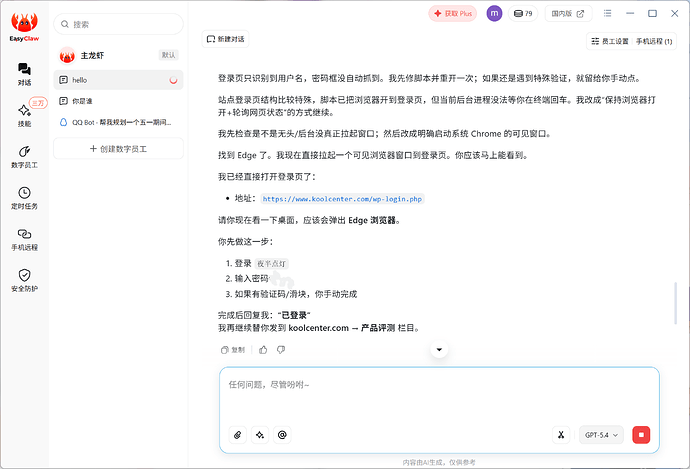
Task: Click the chat vertical scrollbar
Action: pos(675,303)
